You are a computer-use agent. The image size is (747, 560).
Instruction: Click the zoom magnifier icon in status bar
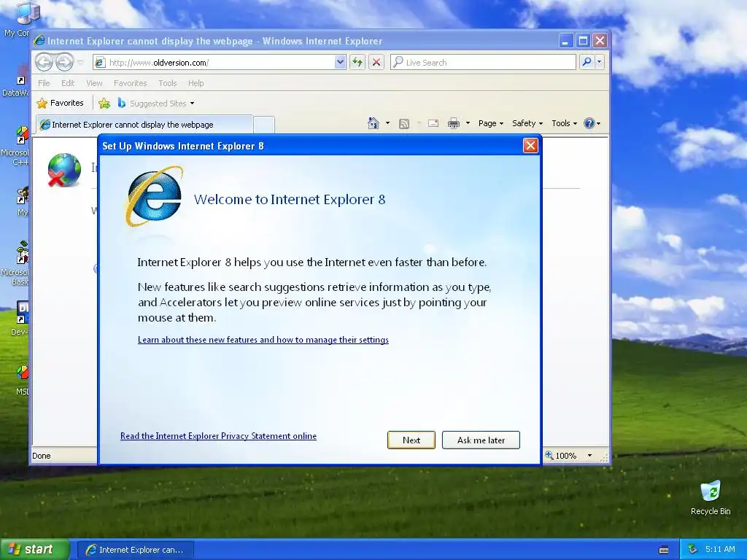coord(549,455)
